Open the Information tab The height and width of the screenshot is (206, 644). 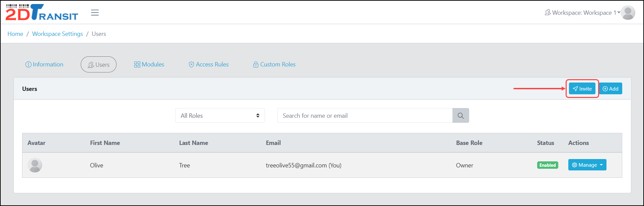coord(45,64)
